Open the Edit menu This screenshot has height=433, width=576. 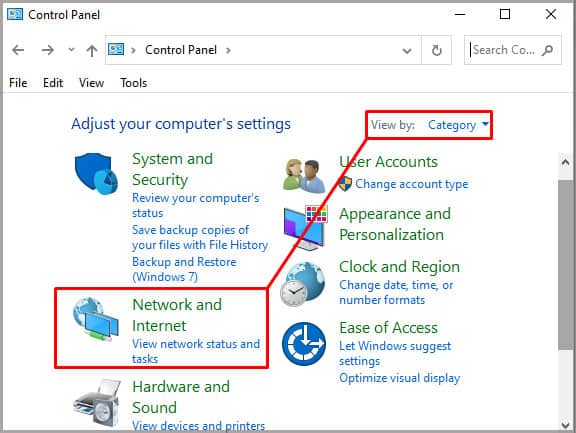coord(53,83)
